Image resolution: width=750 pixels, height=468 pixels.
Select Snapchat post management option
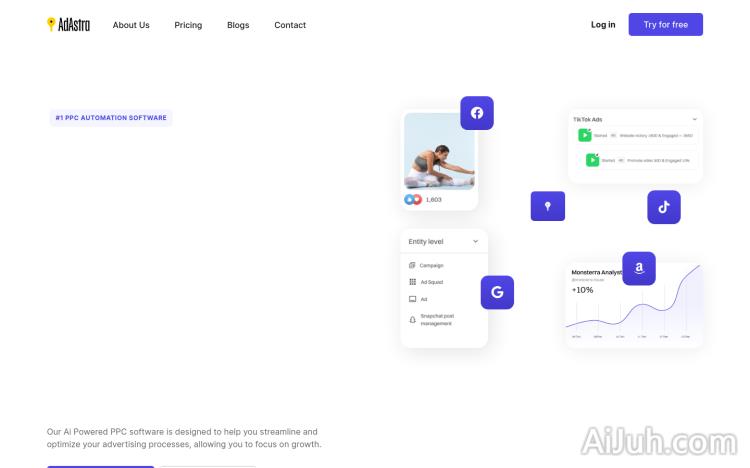431,320
